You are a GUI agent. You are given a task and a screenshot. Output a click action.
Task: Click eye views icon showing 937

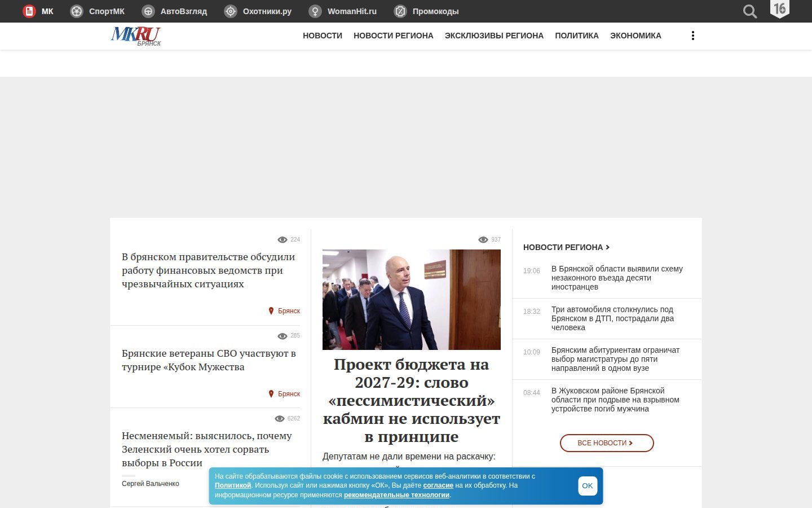click(x=483, y=240)
